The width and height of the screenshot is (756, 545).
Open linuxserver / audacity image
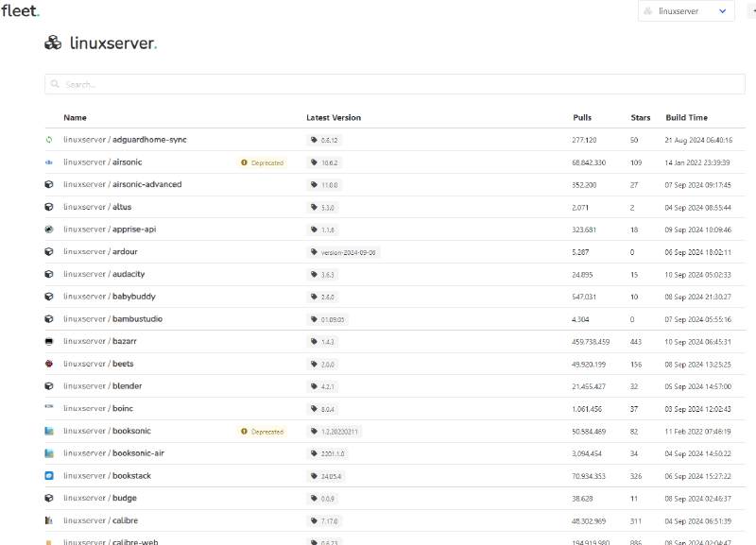(x=104, y=274)
